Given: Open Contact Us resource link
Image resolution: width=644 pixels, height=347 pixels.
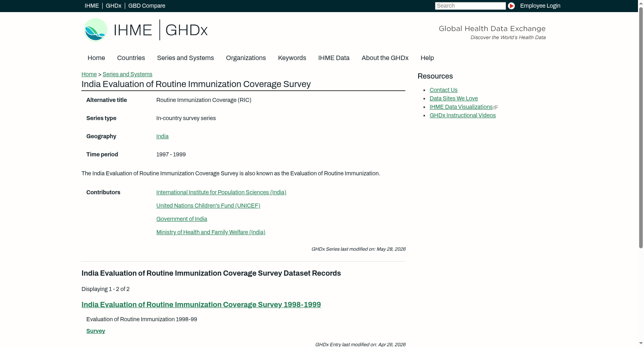Looking at the screenshot, I should [444, 90].
